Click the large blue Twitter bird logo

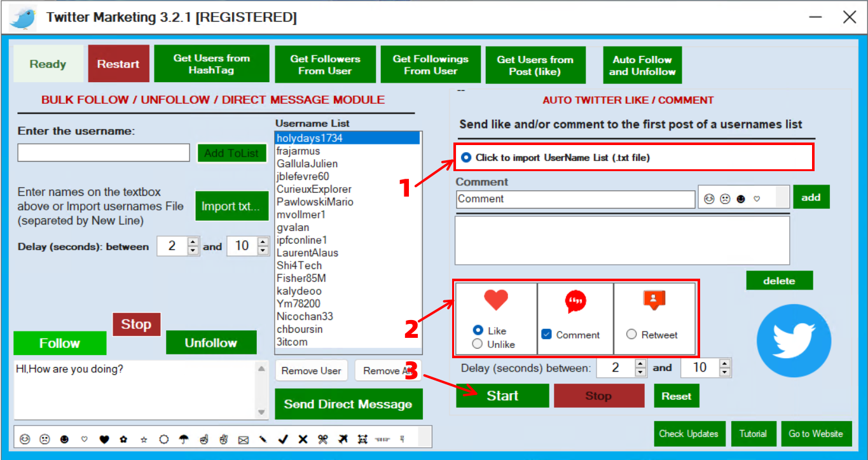[794, 340]
